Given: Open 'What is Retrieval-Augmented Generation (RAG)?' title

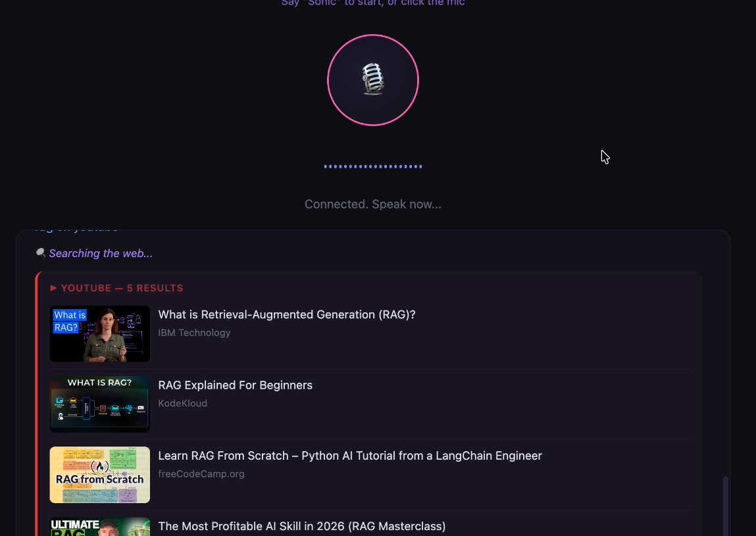Looking at the screenshot, I should (287, 314).
